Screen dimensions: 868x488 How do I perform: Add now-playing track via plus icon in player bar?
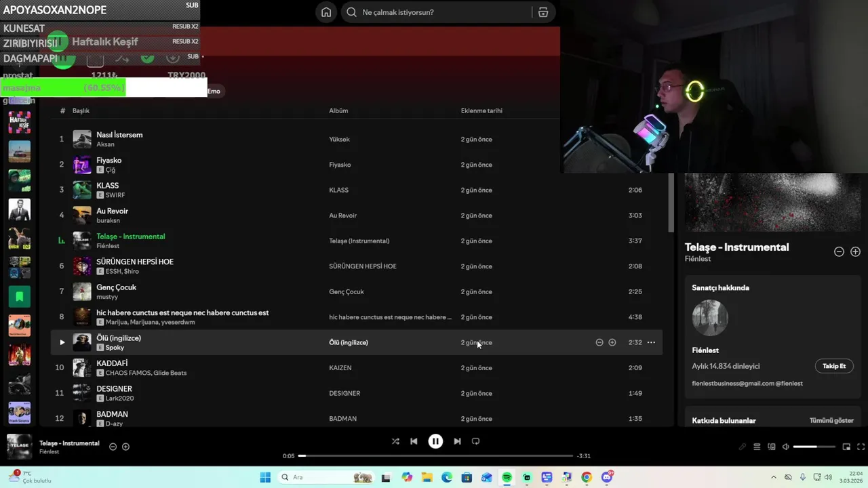pyautogui.click(x=125, y=447)
